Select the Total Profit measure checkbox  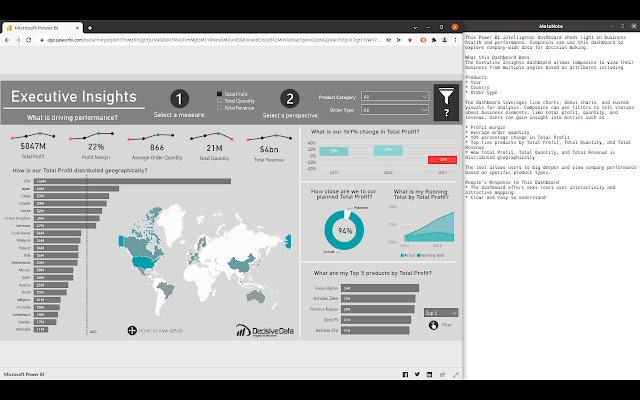(x=220, y=94)
